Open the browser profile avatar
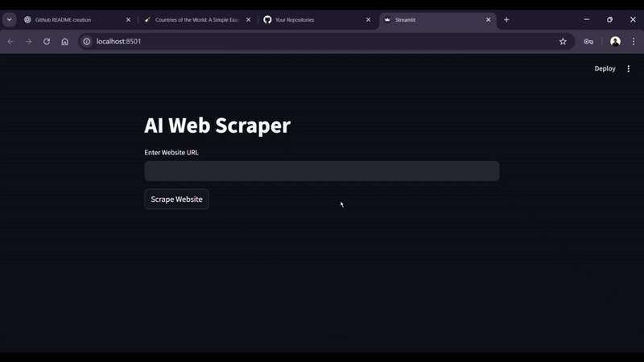Image resolution: width=644 pixels, height=362 pixels. 615,42
